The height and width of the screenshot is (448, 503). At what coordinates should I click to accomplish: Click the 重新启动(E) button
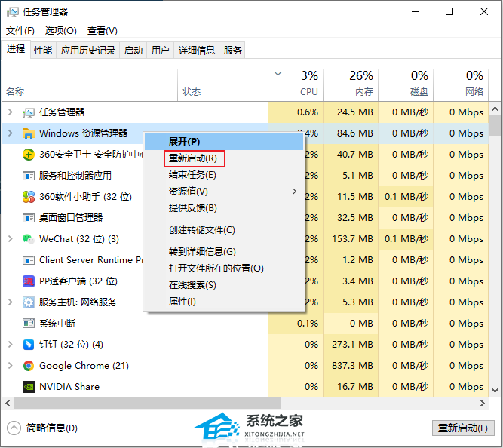point(463,428)
